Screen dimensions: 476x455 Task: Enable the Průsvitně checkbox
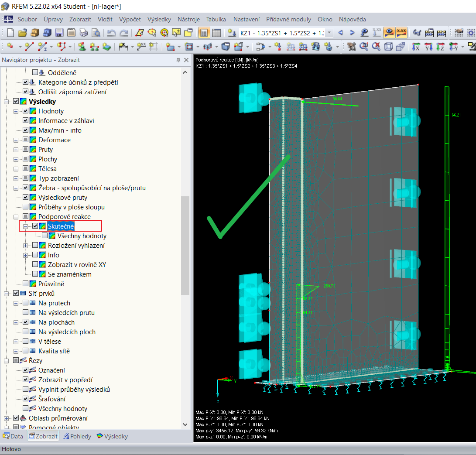tap(26, 284)
